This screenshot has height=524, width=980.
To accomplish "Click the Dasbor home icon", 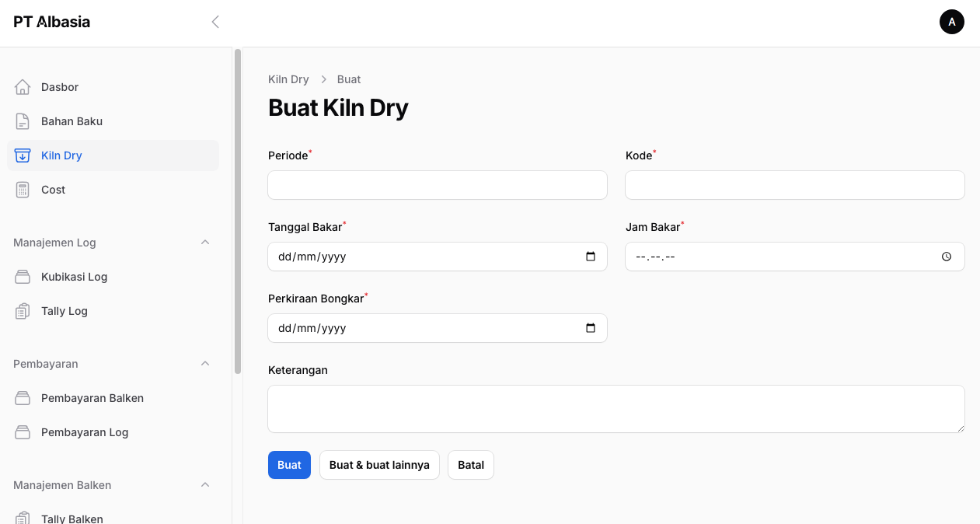I will 23,87.
